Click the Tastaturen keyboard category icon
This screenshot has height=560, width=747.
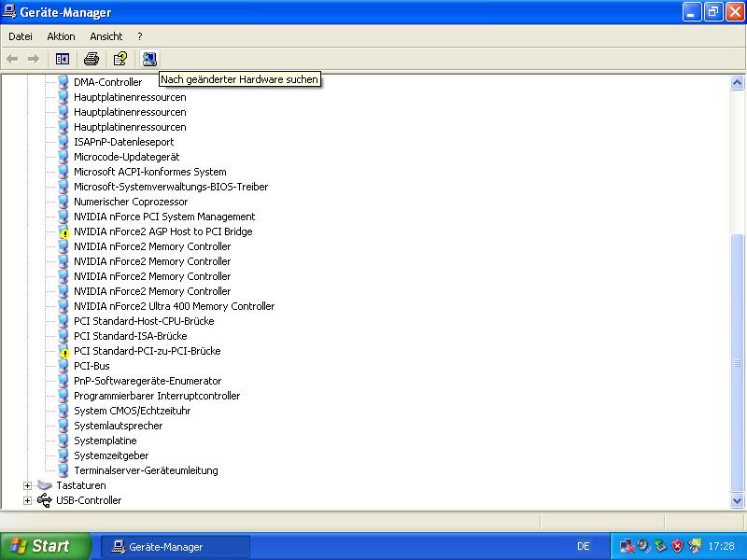point(44,485)
